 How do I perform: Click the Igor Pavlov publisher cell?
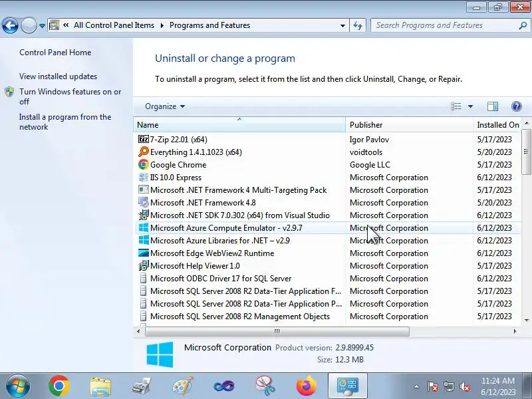point(369,140)
